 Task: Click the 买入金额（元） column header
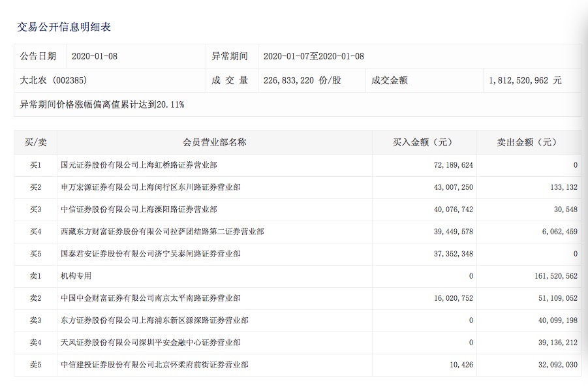click(423, 142)
